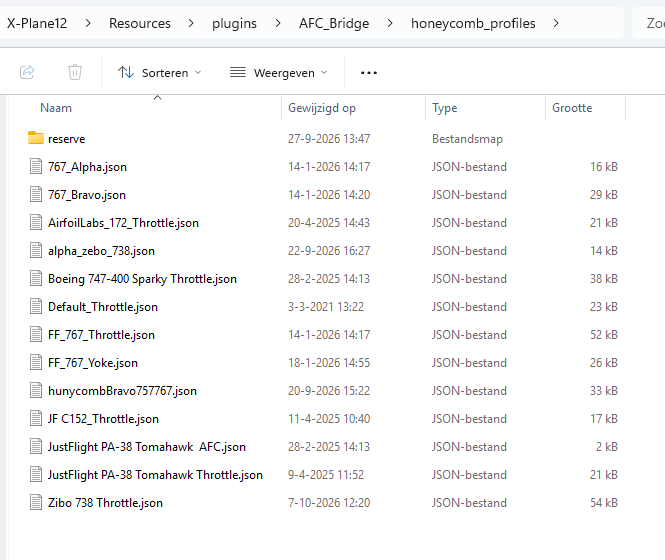This screenshot has height=560, width=665.
Task: Click the FF_767_Yoke.json file icon
Action: (x=36, y=362)
